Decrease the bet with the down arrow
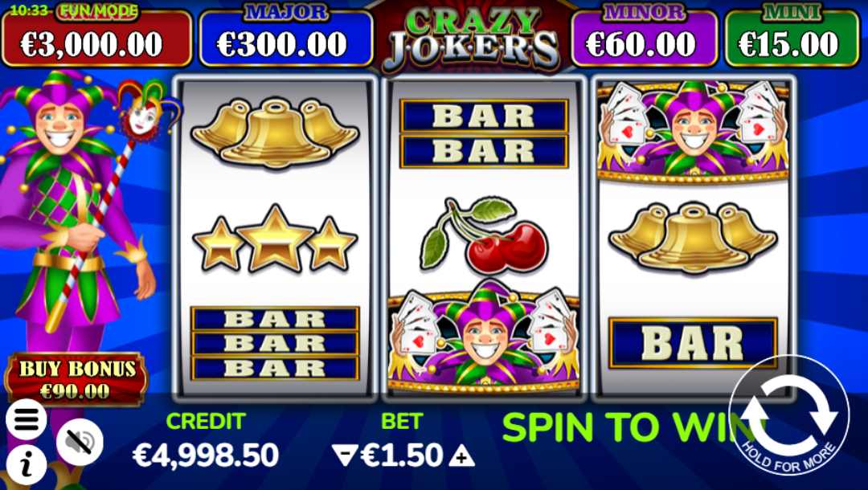Screen dimensions: 868x490 pos(346,455)
